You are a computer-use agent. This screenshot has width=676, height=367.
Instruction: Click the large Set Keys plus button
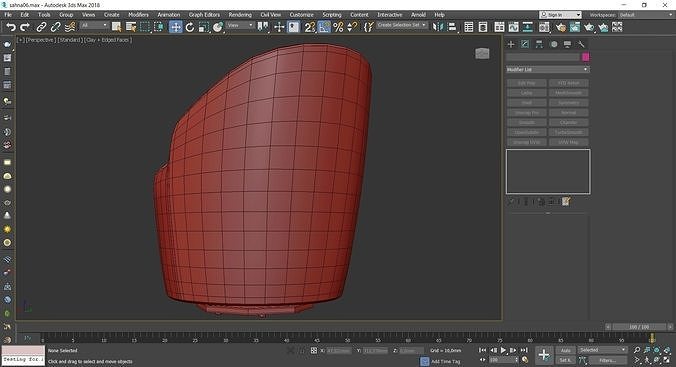pos(544,355)
